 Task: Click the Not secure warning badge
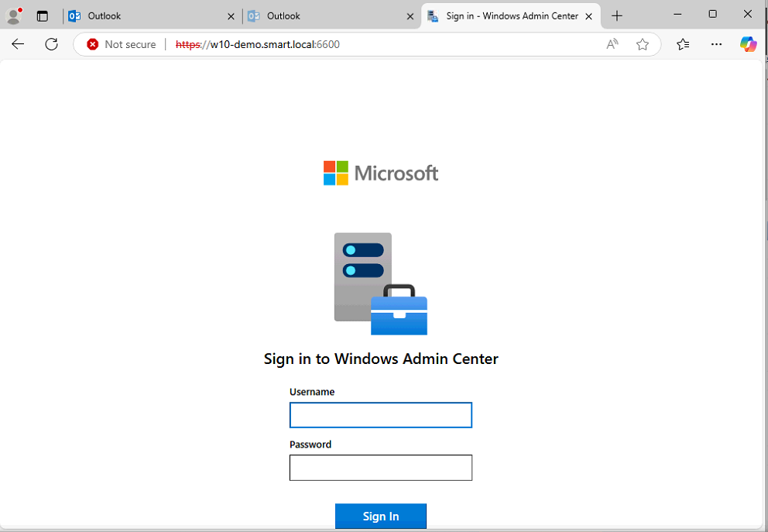tap(121, 45)
